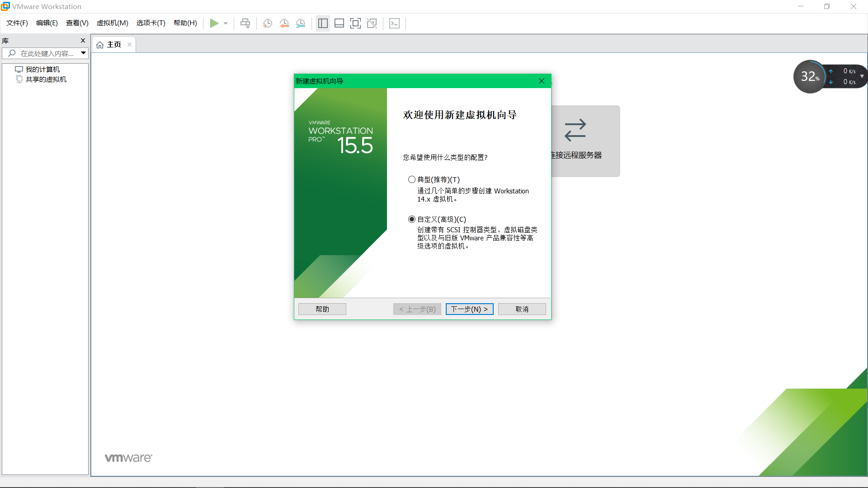Close the library panel
The height and width of the screenshot is (488, 868).
point(83,41)
